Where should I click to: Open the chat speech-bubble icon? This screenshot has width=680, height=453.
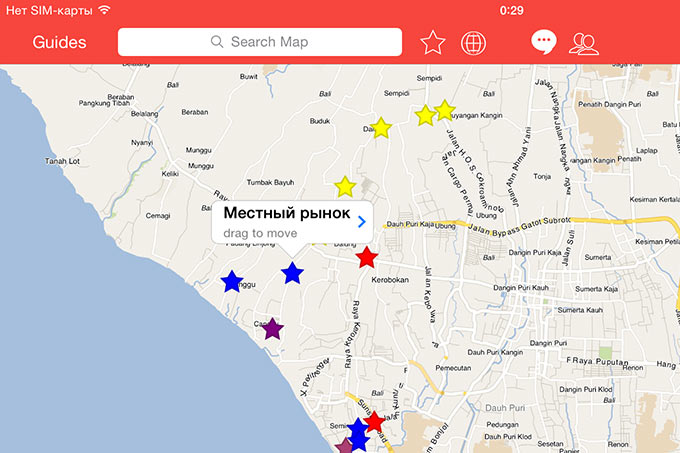544,42
